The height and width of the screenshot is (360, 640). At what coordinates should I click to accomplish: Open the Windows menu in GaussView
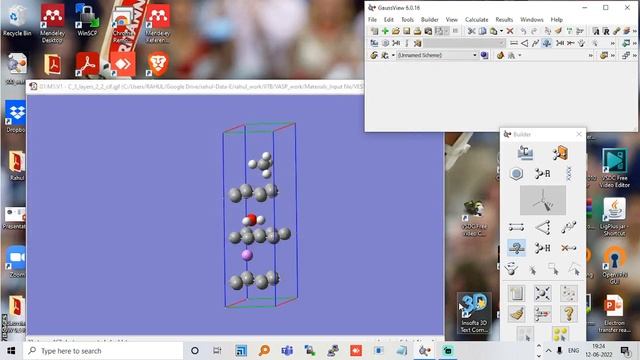coord(531,20)
